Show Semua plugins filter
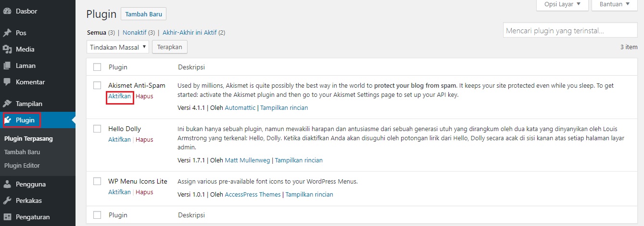 coord(97,33)
